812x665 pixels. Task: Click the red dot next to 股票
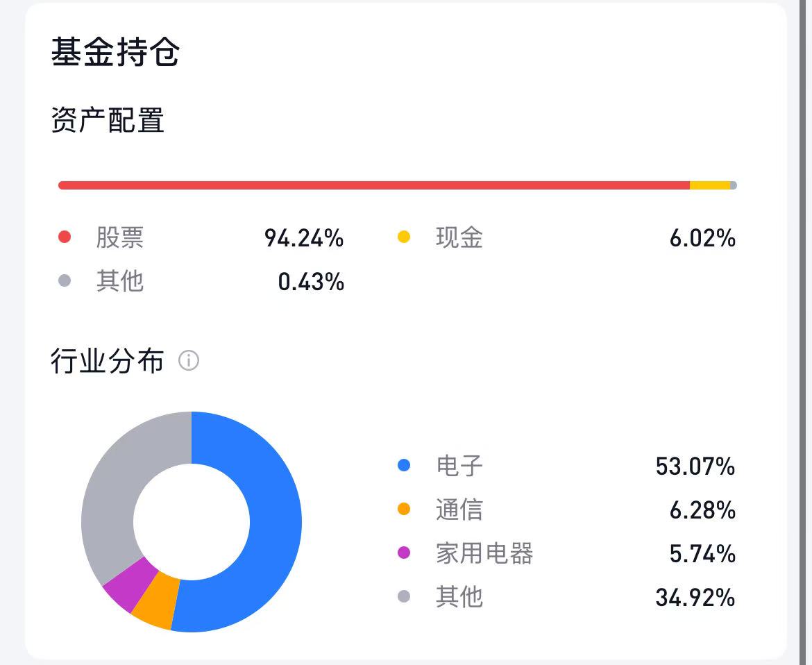point(65,237)
